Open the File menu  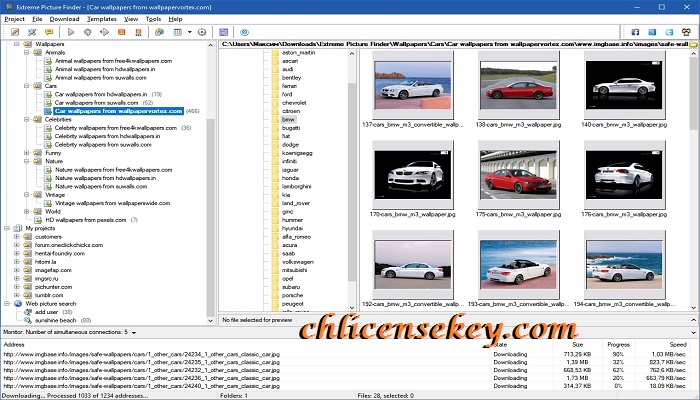click(37, 19)
